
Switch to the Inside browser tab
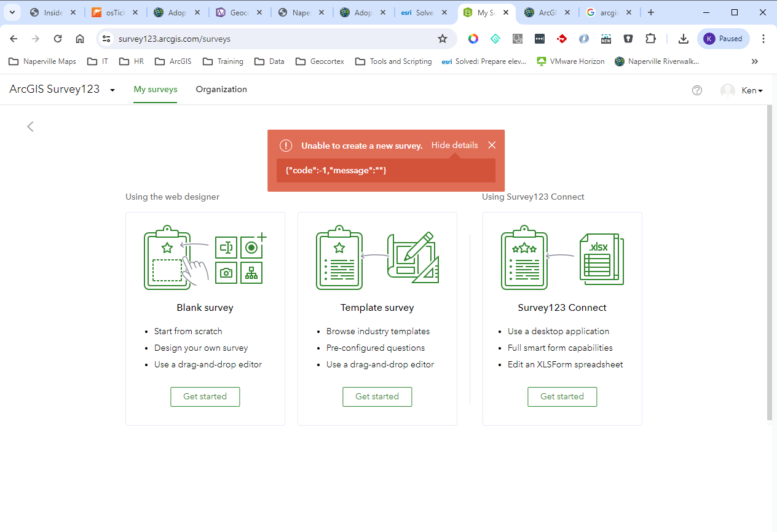point(53,12)
